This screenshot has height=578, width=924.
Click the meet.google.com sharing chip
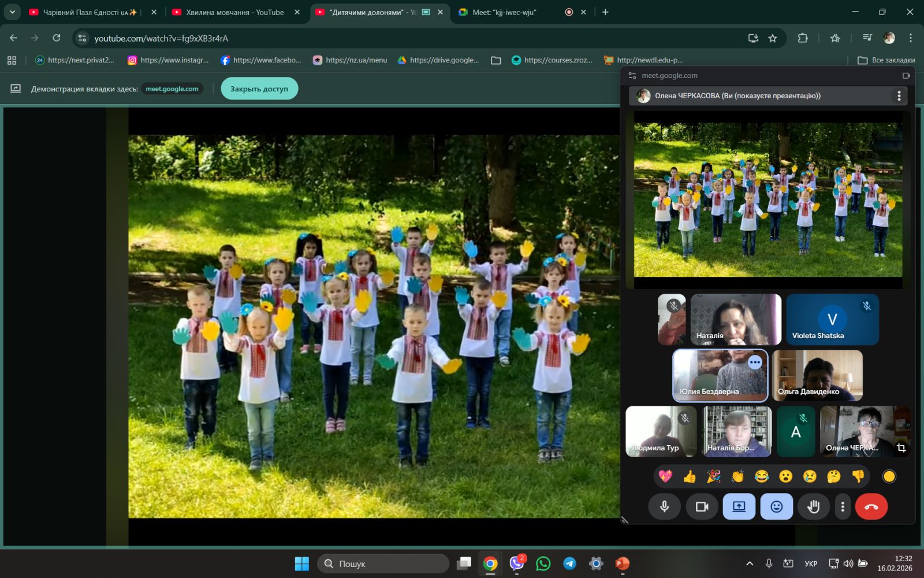pos(172,89)
